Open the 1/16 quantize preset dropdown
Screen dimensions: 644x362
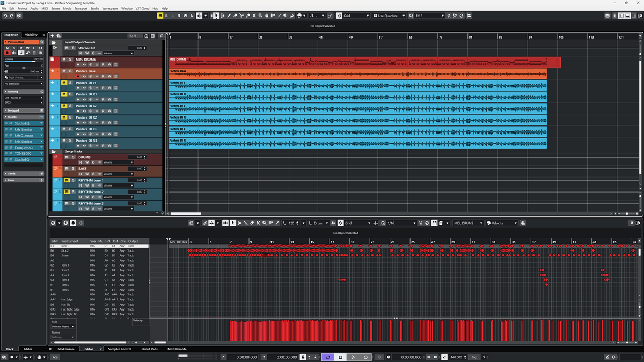pyautogui.click(x=429, y=16)
